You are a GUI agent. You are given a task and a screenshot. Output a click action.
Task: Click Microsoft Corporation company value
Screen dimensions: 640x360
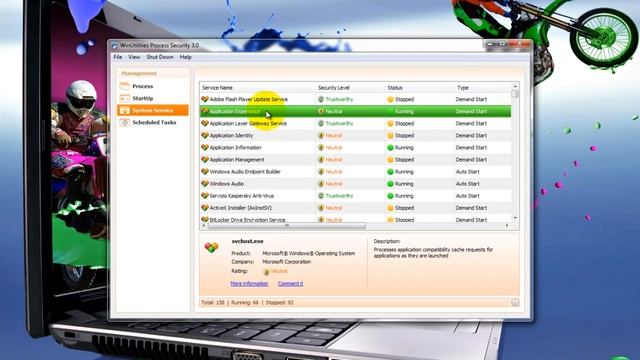click(287, 262)
